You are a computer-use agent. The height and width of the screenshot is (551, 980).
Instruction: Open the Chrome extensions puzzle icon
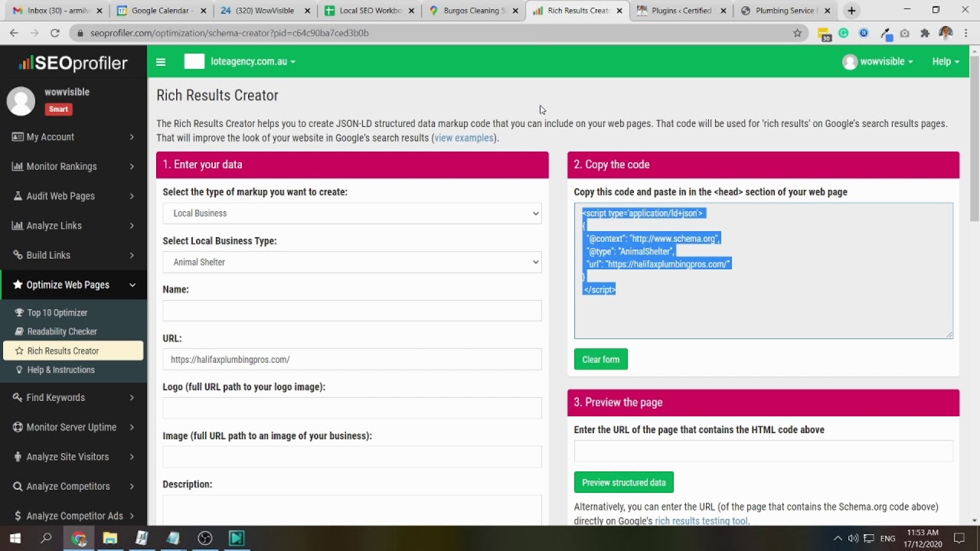click(925, 33)
